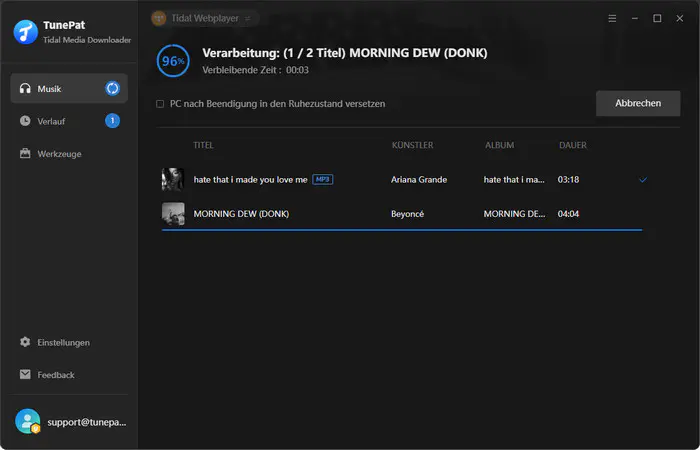The width and height of the screenshot is (700, 450).
Task: Open the support@tunepa... account entry
Action: click(x=70, y=422)
